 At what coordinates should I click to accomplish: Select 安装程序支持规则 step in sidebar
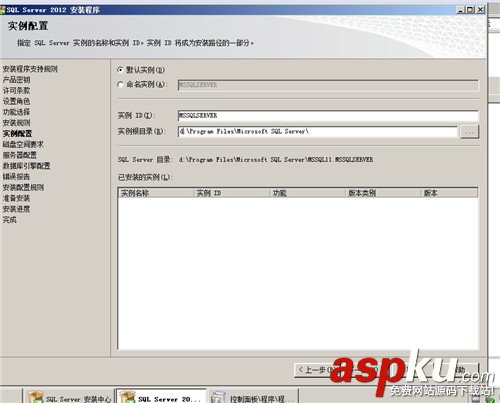pos(30,69)
